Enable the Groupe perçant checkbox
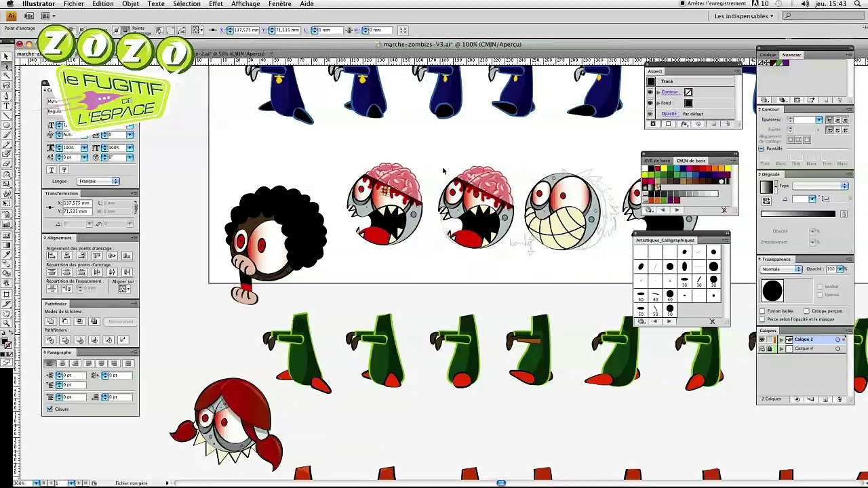This screenshot has height=488, width=868. pyautogui.click(x=806, y=311)
